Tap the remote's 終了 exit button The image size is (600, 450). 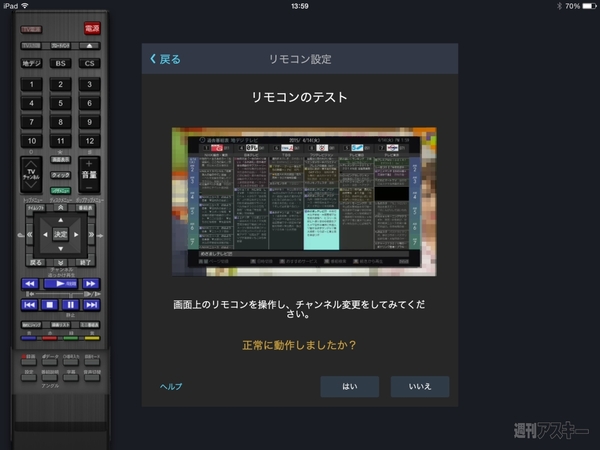85,262
